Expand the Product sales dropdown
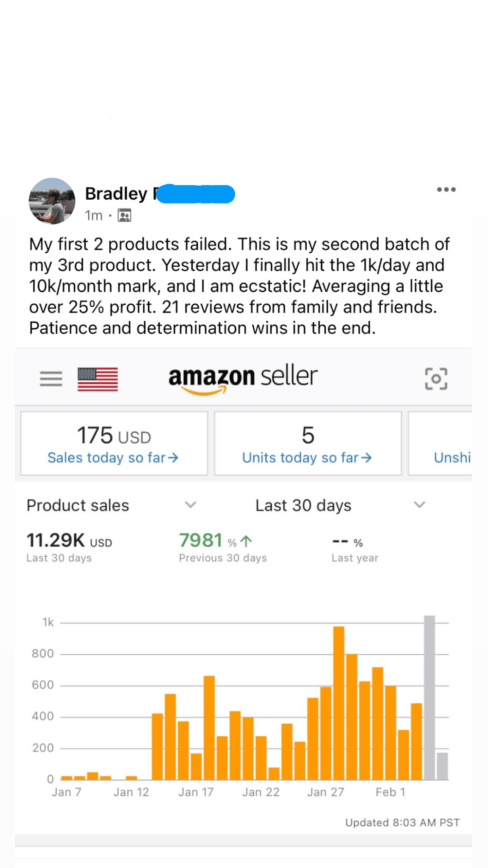This screenshot has height=868, width=488. pos(191,505)
